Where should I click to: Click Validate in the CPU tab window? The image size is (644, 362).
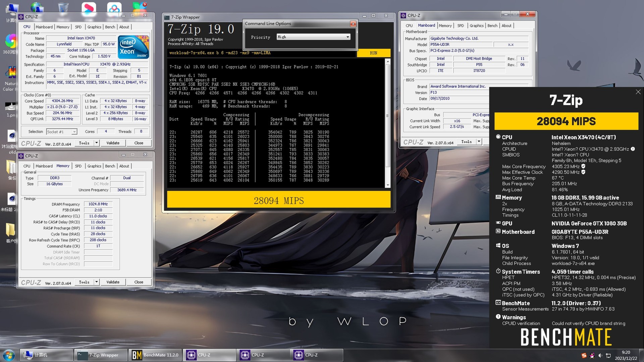[x=113, y=143]
